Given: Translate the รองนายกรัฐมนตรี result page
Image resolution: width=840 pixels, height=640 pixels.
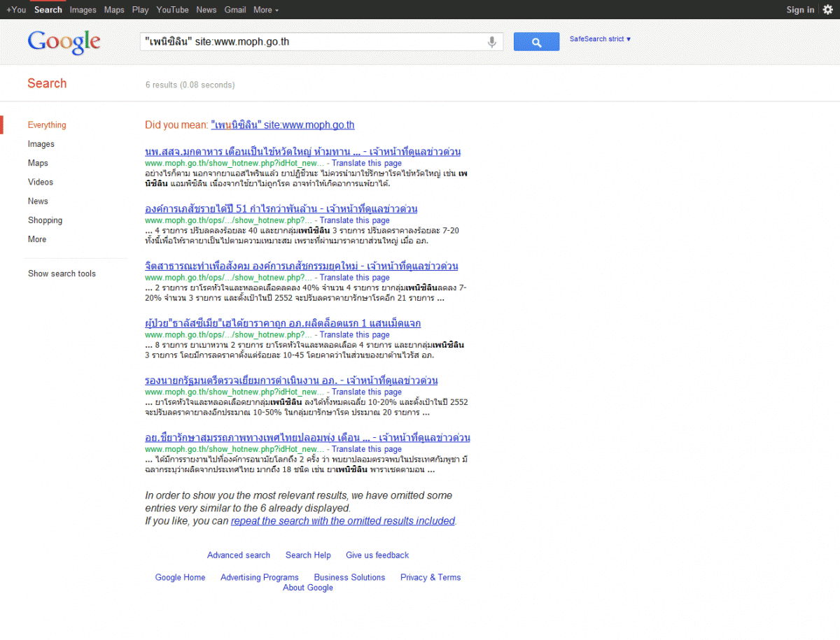Looking at the screenshot, I should pyautogui.click(x=367, y=392).
